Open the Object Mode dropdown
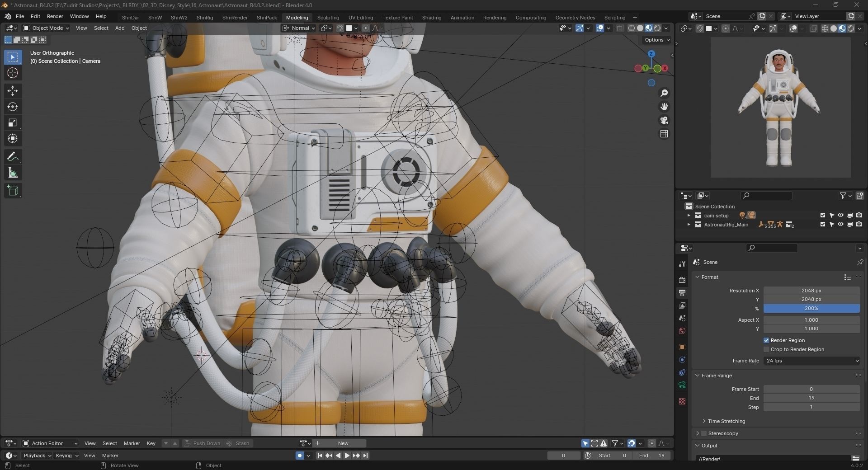This screenshot has width=868, height=470. point(46,28)
